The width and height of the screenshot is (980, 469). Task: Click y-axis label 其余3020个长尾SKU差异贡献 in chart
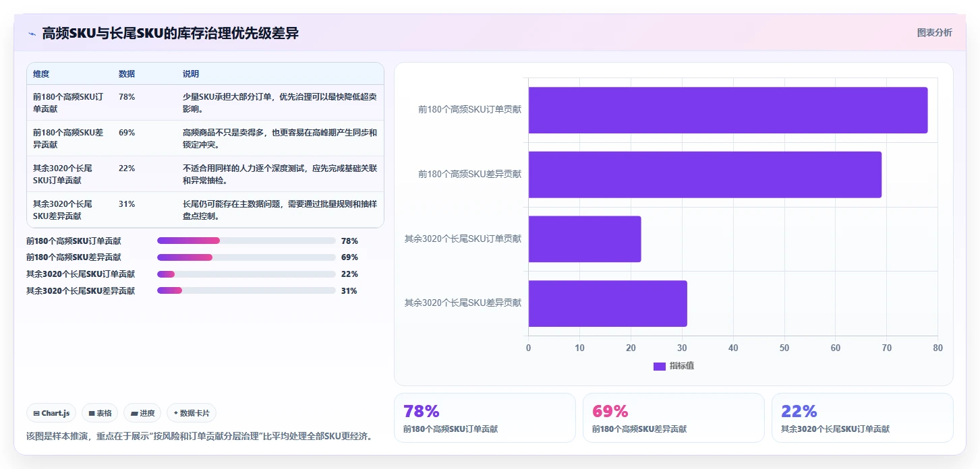[x=463, y=303]
